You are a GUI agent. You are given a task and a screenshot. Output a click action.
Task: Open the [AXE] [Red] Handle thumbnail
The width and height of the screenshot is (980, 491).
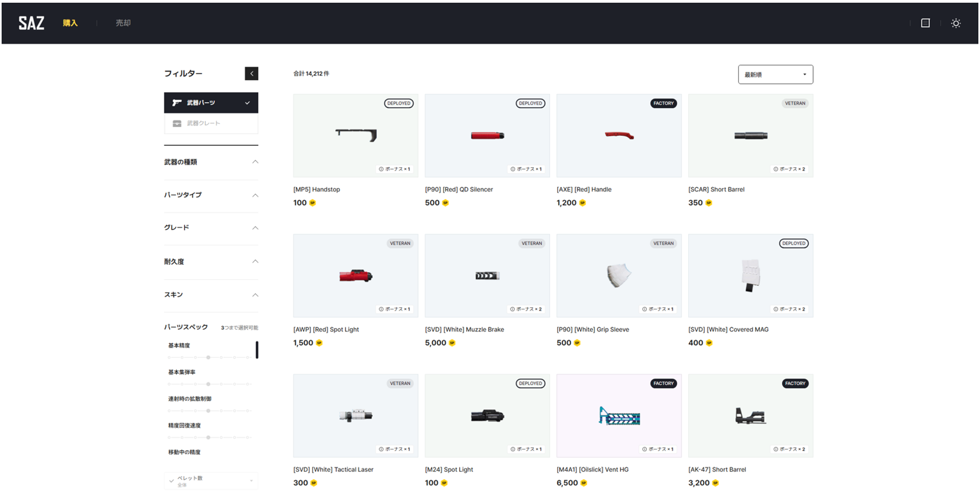pos(619,135)
